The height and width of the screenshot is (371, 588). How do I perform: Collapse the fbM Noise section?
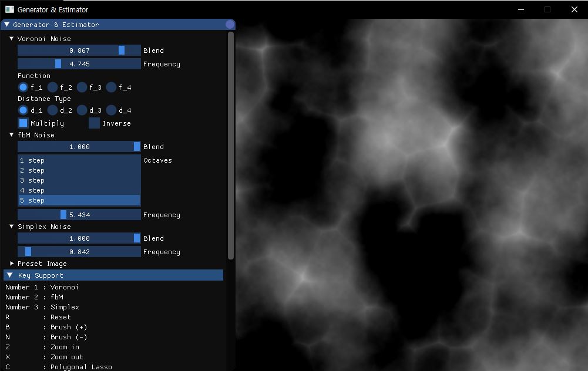[x=11, y=134]
